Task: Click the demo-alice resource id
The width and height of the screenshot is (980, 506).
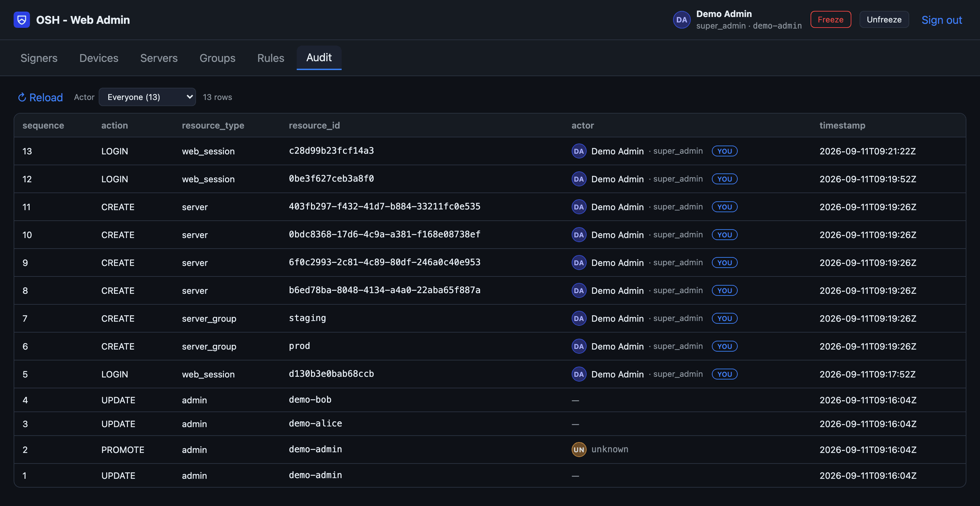Action: click(x=315, y=423)
